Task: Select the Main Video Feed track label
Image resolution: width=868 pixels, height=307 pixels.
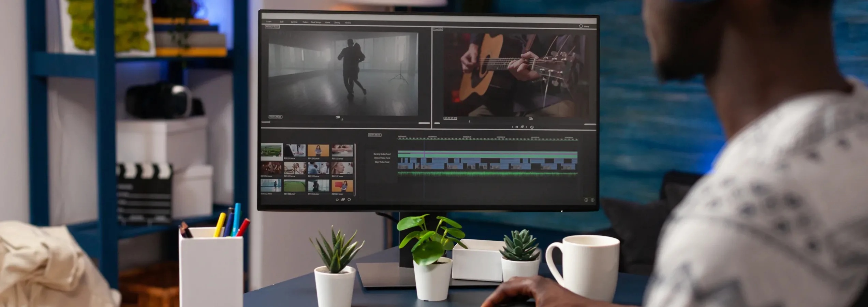Action: (382, 162)
